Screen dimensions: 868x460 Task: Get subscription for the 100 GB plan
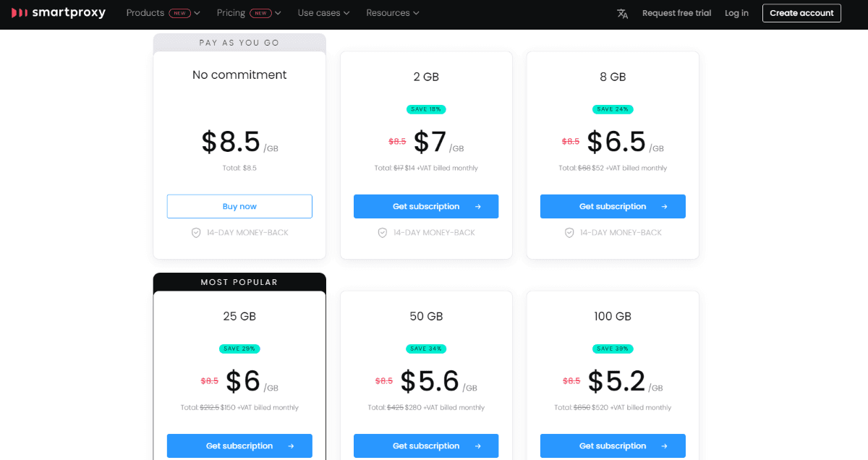tap(613, 446)
